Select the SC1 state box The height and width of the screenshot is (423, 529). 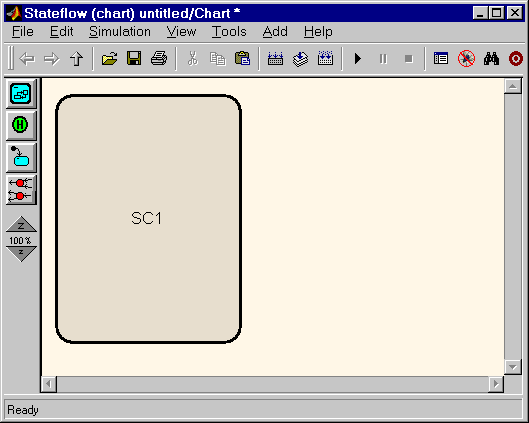coord(148,219)
